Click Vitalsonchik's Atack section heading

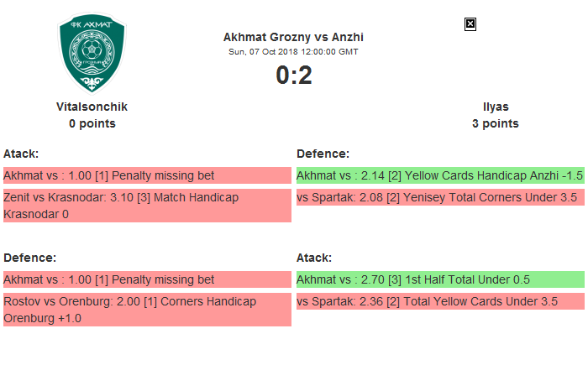(21, 154)
